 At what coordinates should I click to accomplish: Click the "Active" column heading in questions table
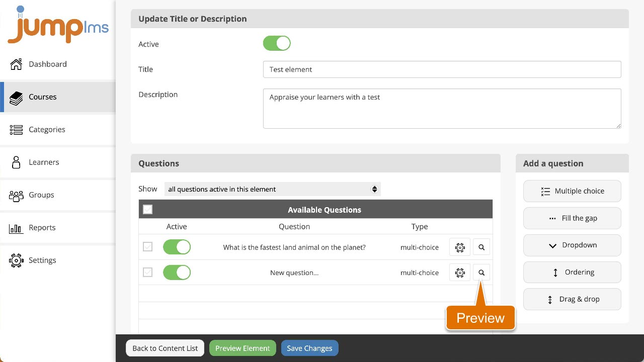coord(177,227)
